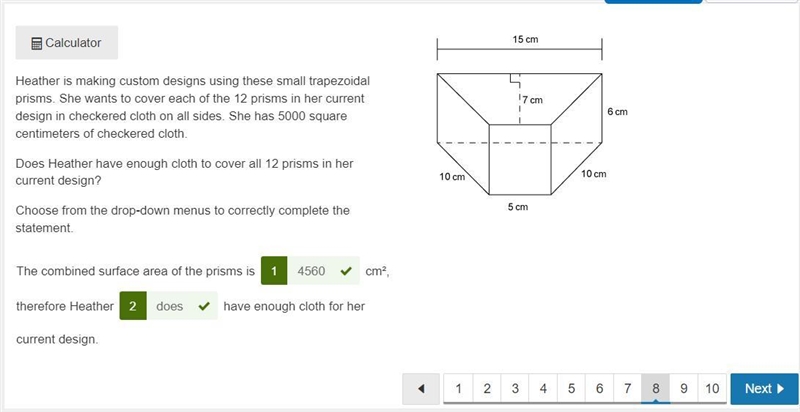Jump to question 2

pyautogui.click(x=487, y=389)
